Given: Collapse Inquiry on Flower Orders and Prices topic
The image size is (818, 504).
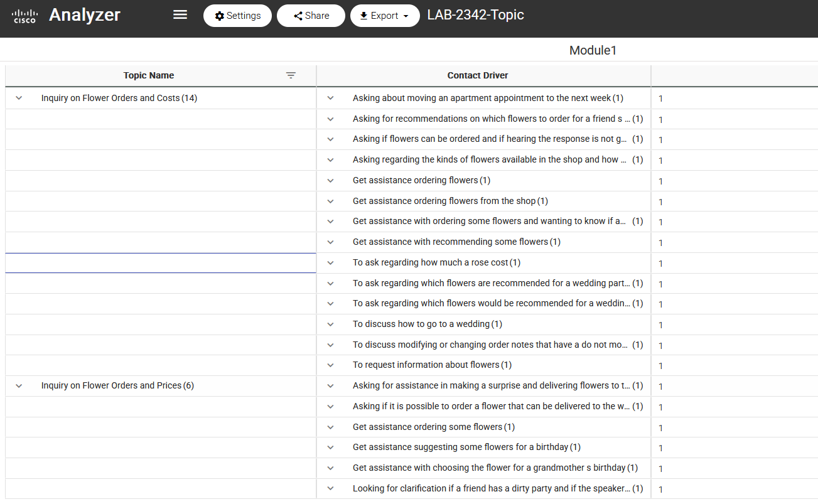Looking at the screenshot, I should click(x=19, y=385).
